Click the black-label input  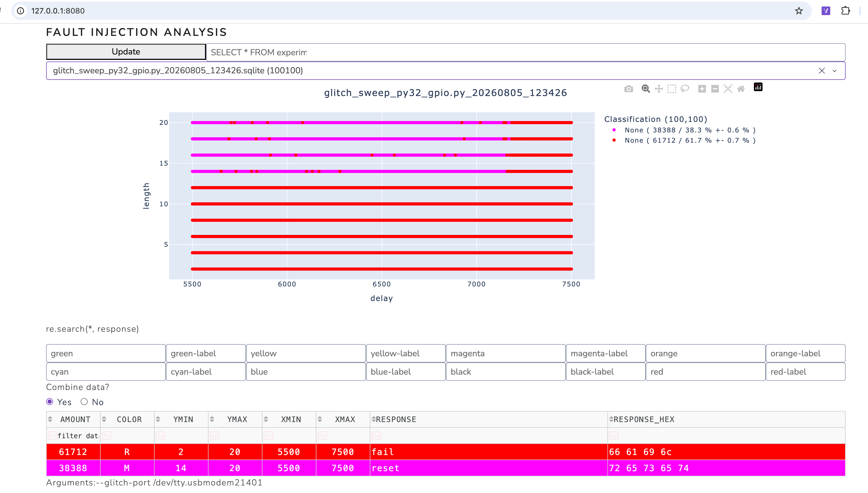point(606,371)
